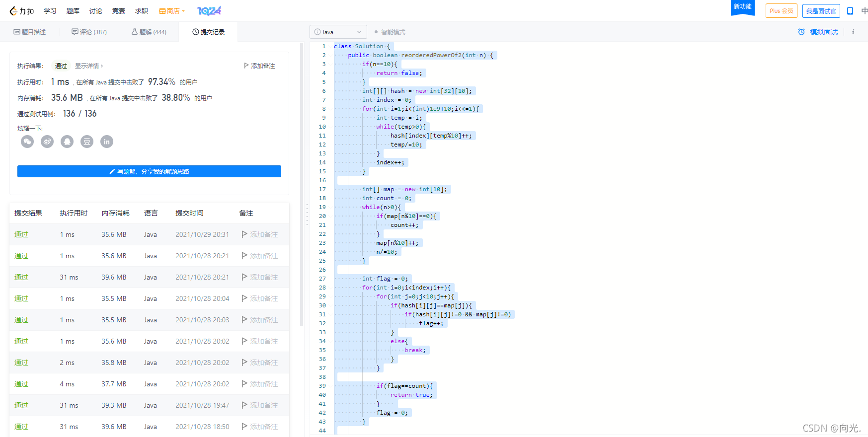This screenshot has width=868, height=437.
Task: Add note for 2021/10/29 20:31 submission
Action: click(x=260, y=234)
